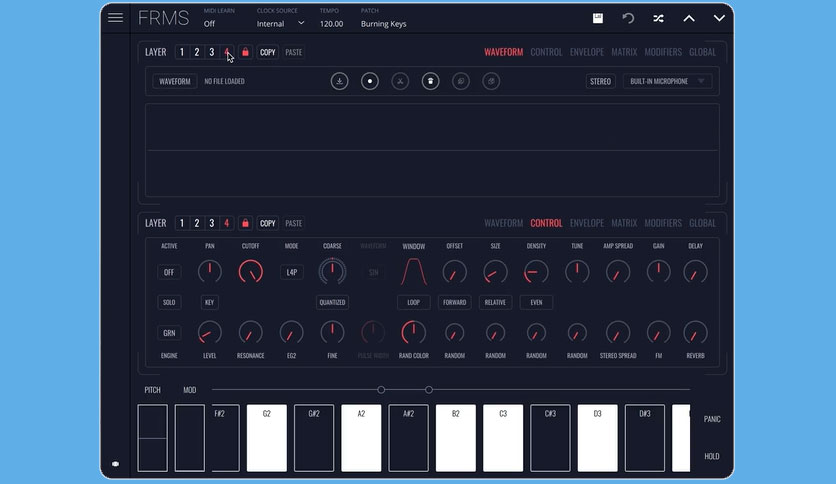
Task: Go to next patch with down chevron
Action: click(x=719, y=18)
